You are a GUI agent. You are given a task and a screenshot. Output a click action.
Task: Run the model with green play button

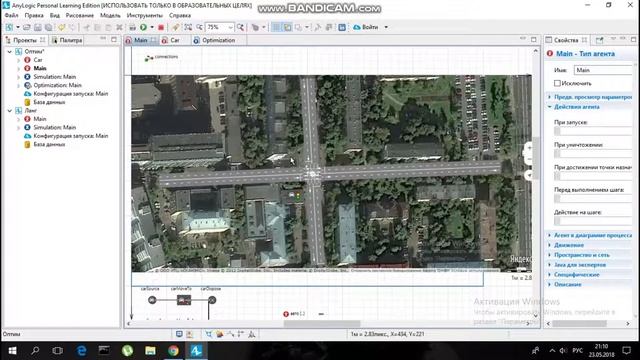click(143, 27)
